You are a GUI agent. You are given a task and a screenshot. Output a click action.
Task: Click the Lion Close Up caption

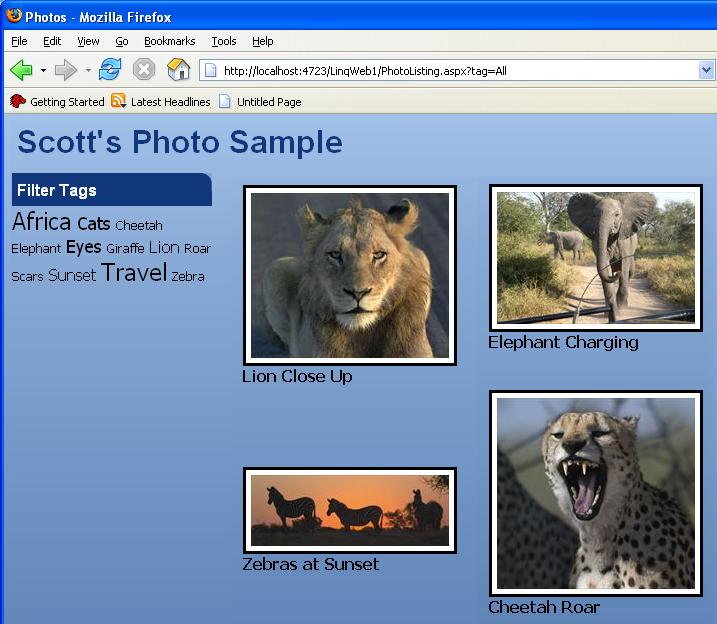tap(297, 376)
